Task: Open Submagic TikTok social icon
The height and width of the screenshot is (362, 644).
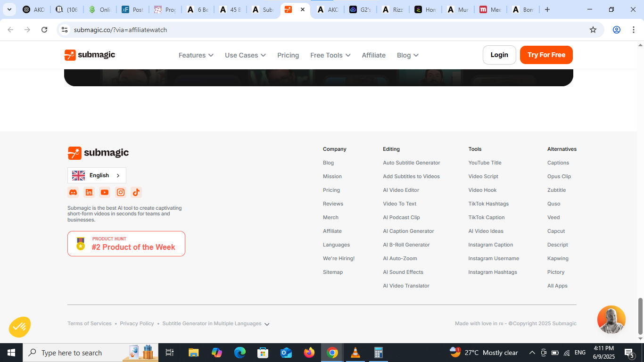Action: point(136,192)
